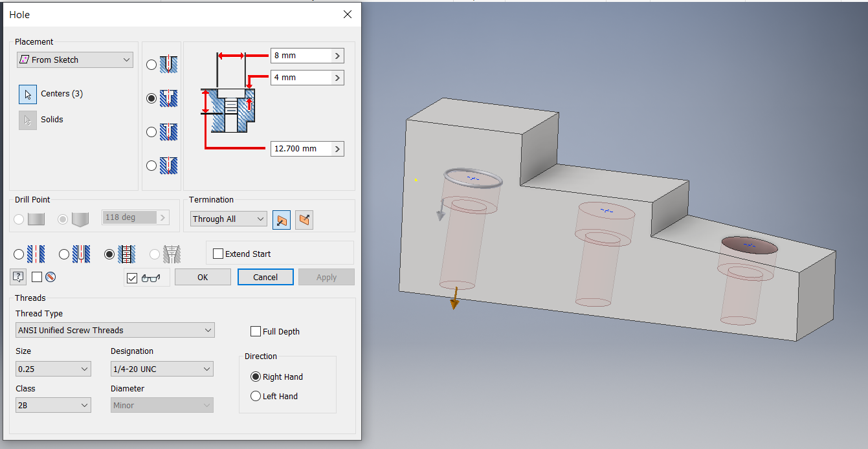Open the From Sketch placement dropdown
Image resolution: width=868 pixels, height=449 pixels.
pos(75,60)
